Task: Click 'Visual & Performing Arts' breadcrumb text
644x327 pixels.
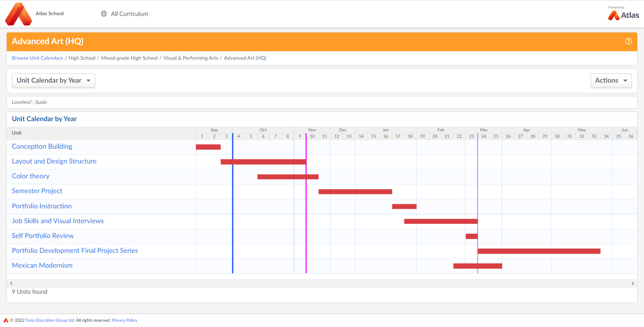Action: [x=191, y=58]
